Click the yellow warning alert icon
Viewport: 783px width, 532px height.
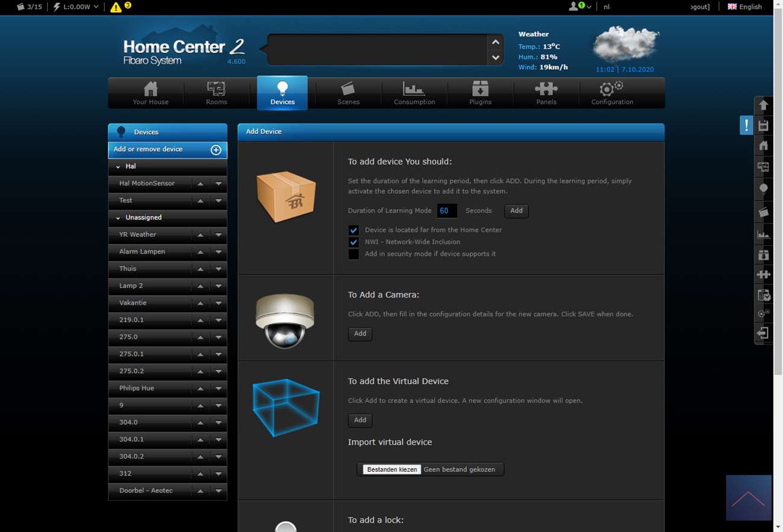(x=116, y=7)
